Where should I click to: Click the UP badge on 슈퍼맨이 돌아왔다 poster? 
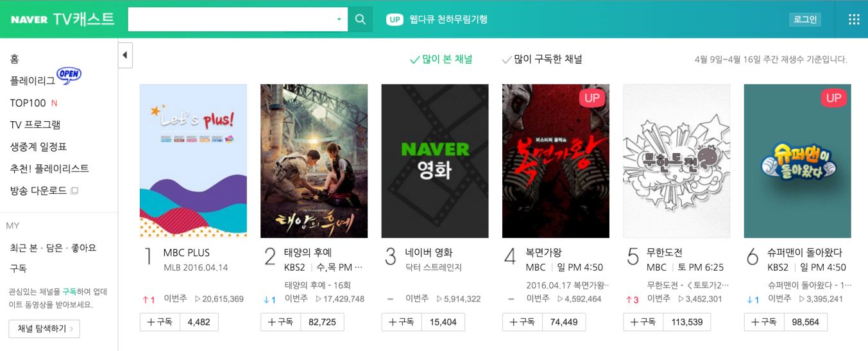pos(833,98)
